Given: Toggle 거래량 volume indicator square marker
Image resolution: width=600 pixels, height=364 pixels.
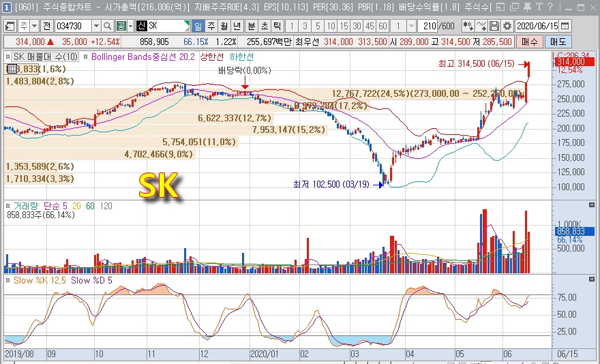Looking at the screenshot, I should click(7, 206).
